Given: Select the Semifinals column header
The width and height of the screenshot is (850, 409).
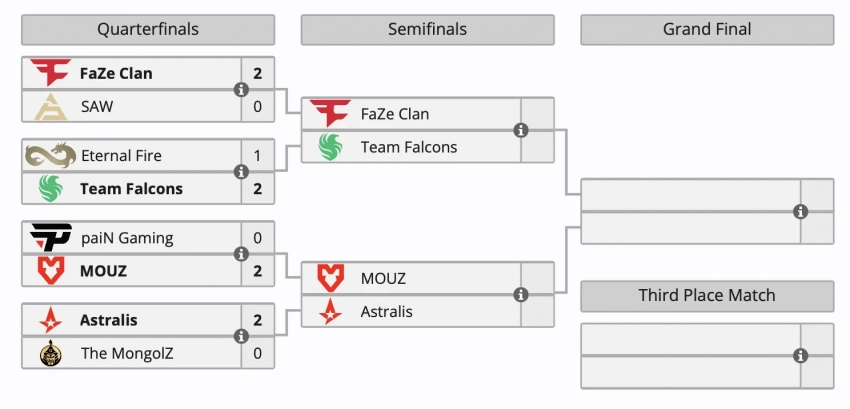Looking at the screenshot, I should (x=427, y=30).
